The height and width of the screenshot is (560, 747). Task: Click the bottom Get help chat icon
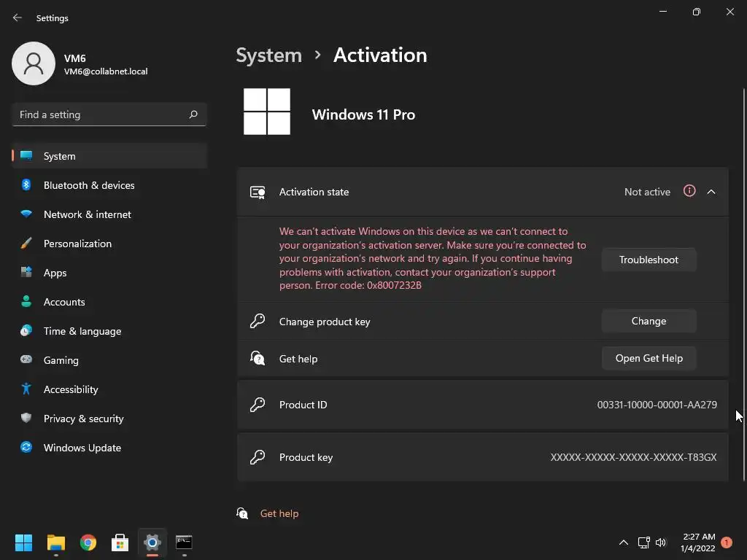pos(242,513)
